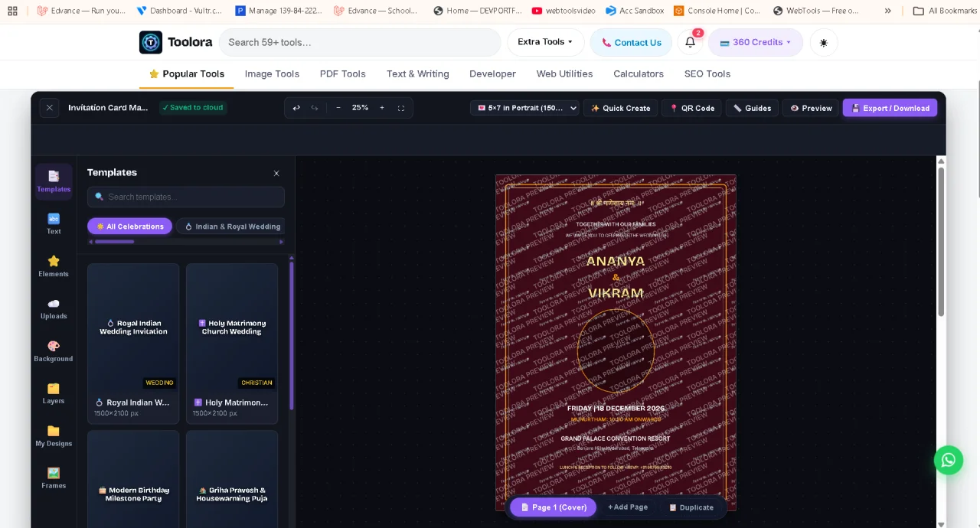Click the QR Code button
This screenshot has height=528, width=980.
coord(692,108)
